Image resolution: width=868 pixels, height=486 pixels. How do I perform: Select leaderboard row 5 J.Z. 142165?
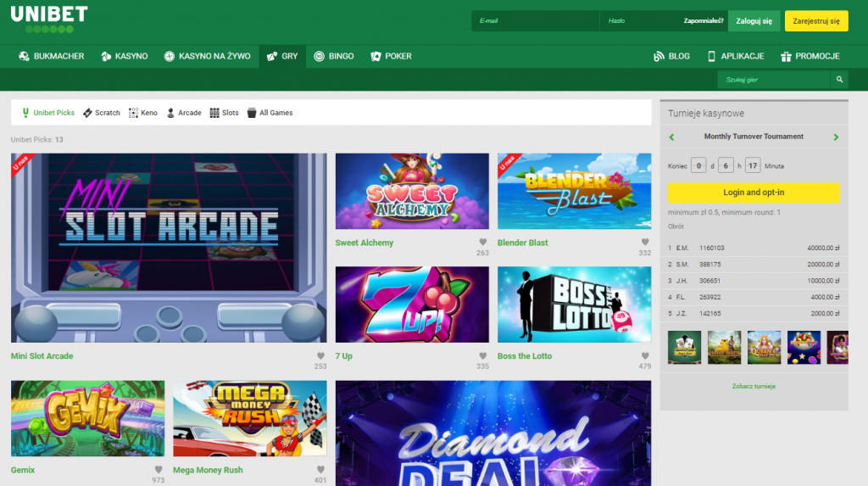click(754, 314)
